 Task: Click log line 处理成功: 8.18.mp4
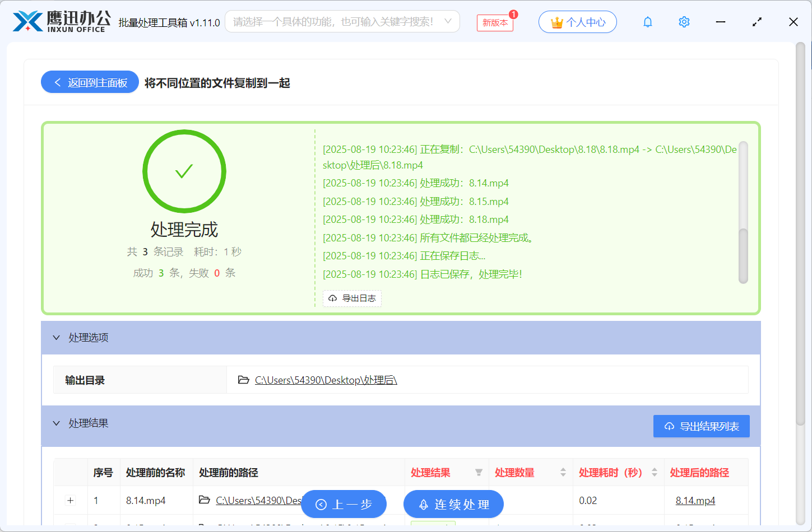tap(416, 220)
